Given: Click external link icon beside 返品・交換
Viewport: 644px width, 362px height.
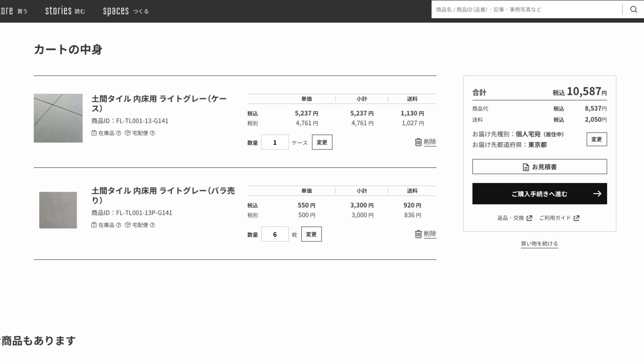Looking at the screenshot, I should click(x=529, y=218).
